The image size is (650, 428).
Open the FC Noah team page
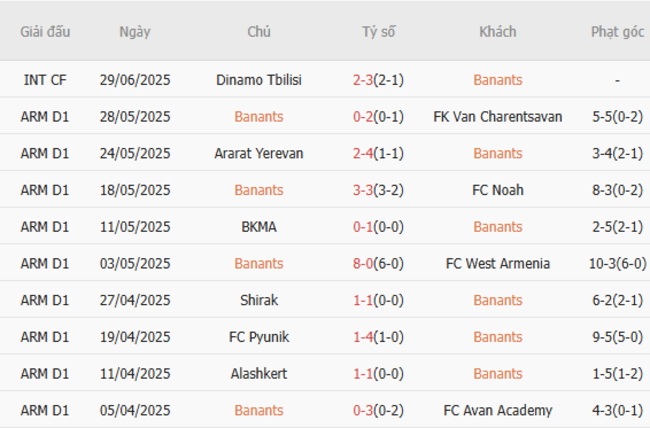497,190
